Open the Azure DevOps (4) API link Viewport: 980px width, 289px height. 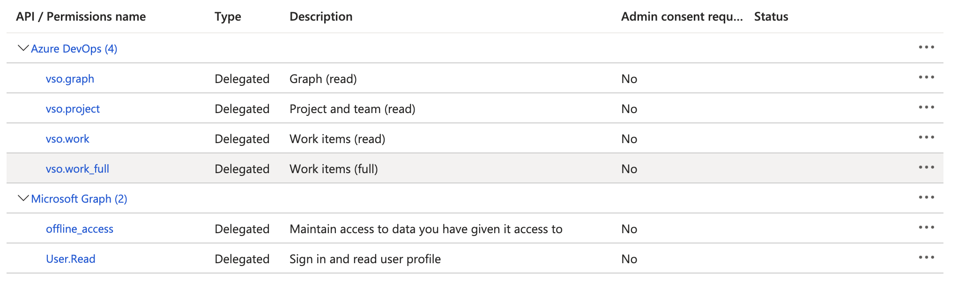pos(74,49)
